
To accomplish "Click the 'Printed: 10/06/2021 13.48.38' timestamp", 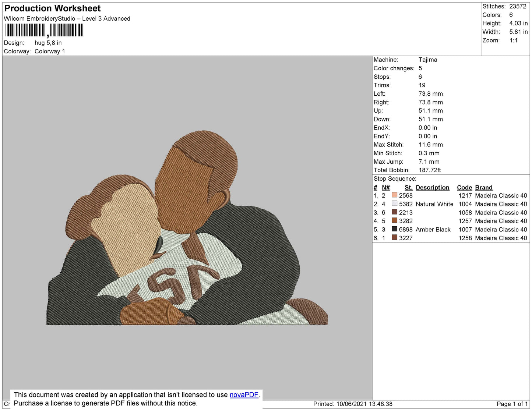I will pos(353,404).
